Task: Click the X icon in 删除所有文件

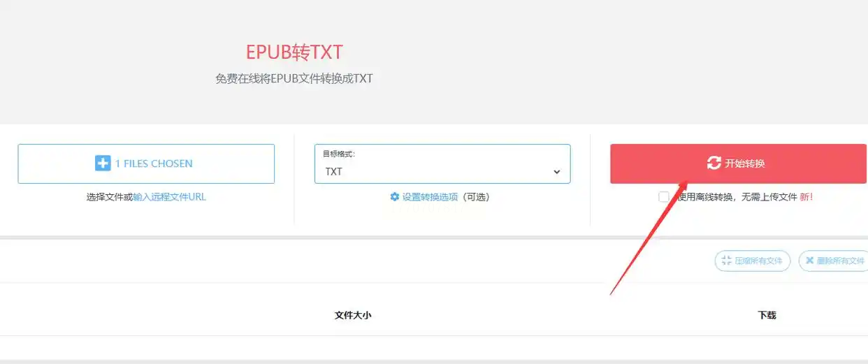Action: tap(809, 261)
